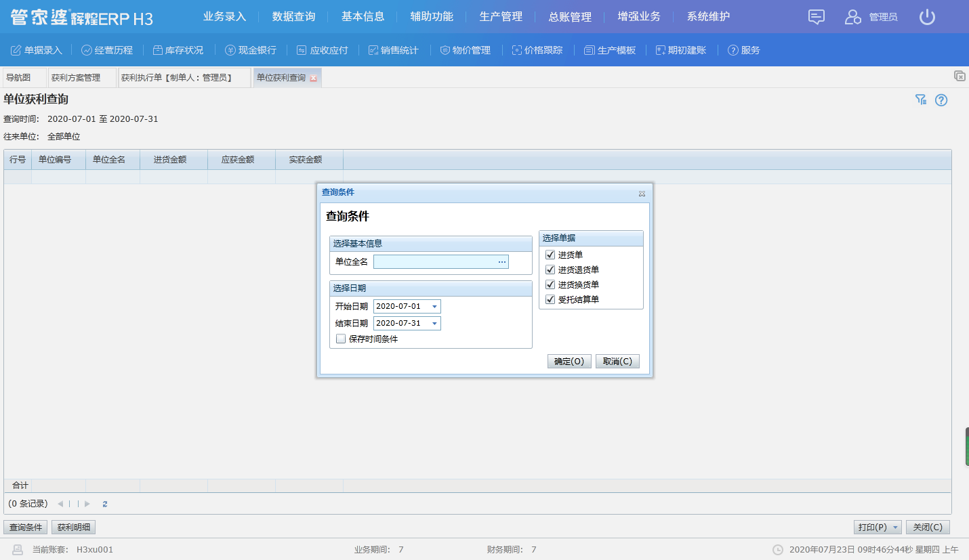Expand the 开始日期 date dropdown
Image resolution: width=969 pixels, height=560 pixels.
point(434,307)
